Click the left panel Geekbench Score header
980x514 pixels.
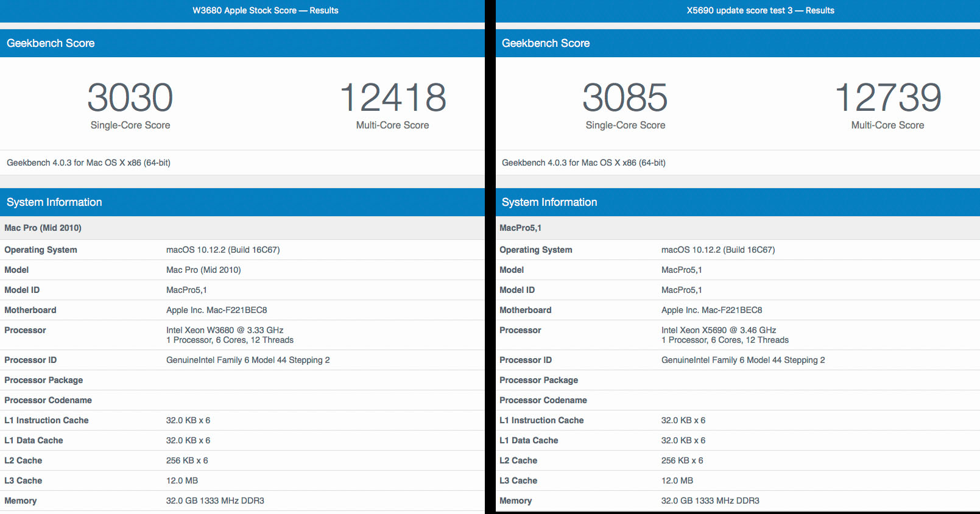coord(242,43)
